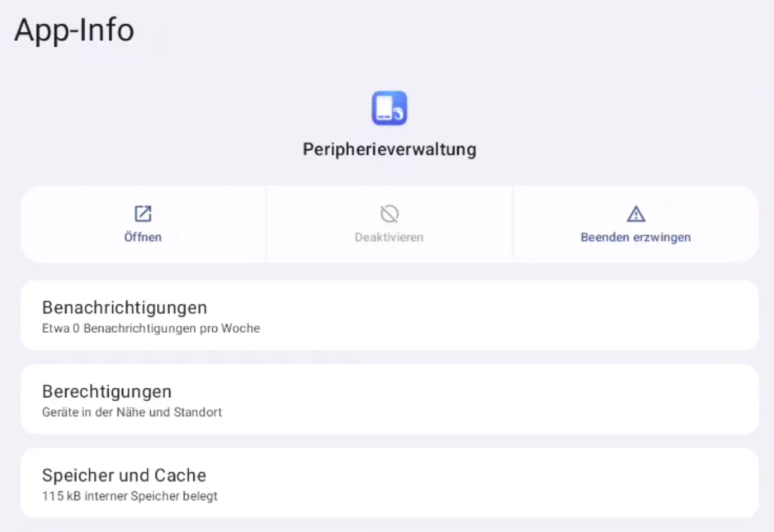Tap '115 kB interner Speicher belegt' text
The height and width of the screenshot is (532, 774).
point(129,497)
